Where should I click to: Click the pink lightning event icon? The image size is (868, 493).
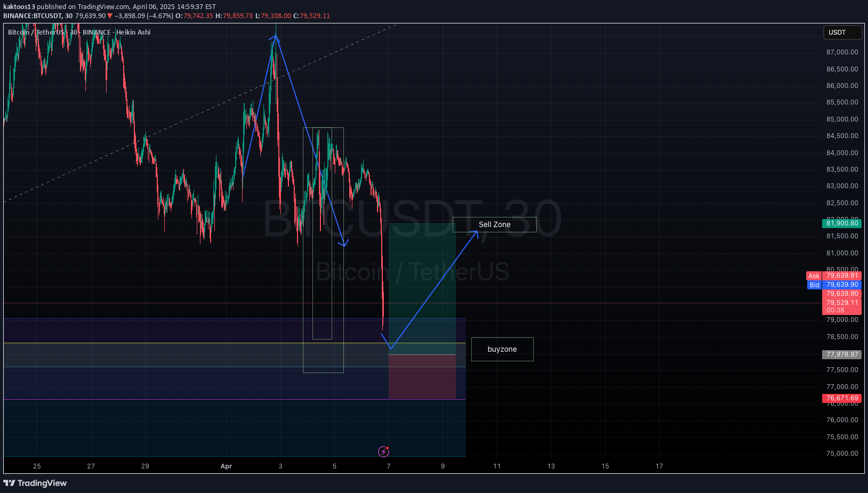point(384,451)
